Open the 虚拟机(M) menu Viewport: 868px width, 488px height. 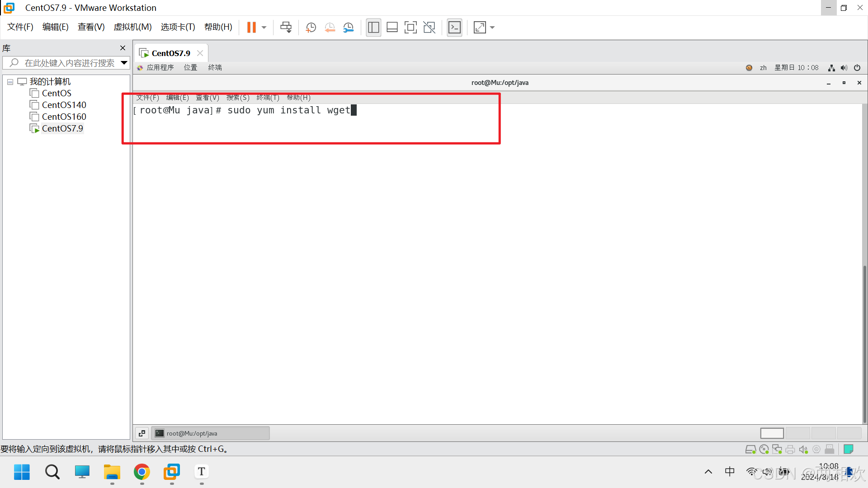tap(132, 27)
